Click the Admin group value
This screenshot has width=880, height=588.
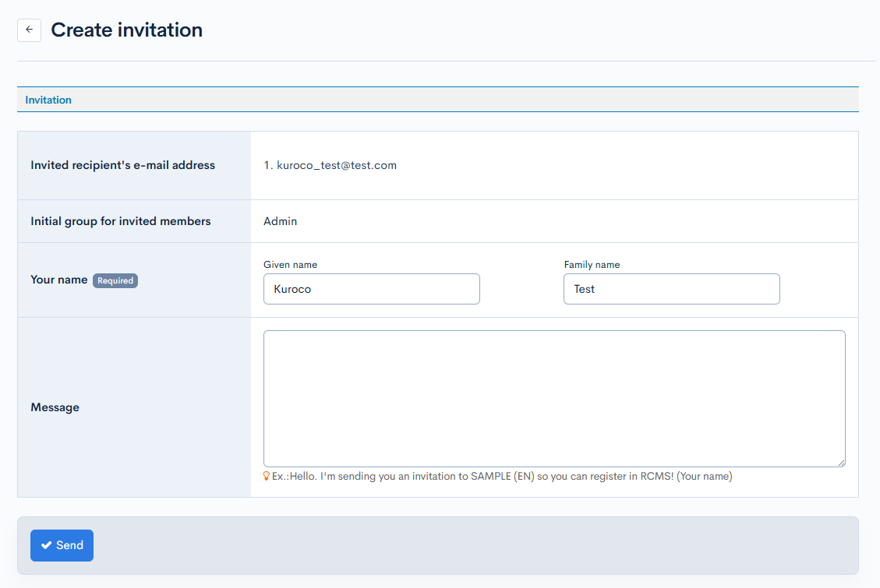(280, 221)
